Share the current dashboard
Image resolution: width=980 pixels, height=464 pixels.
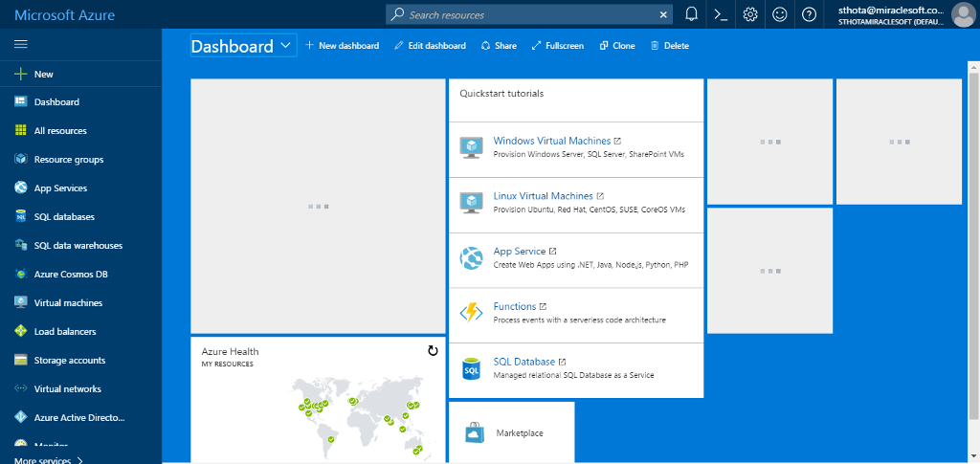pyautogui.click(x=499, y=46)
